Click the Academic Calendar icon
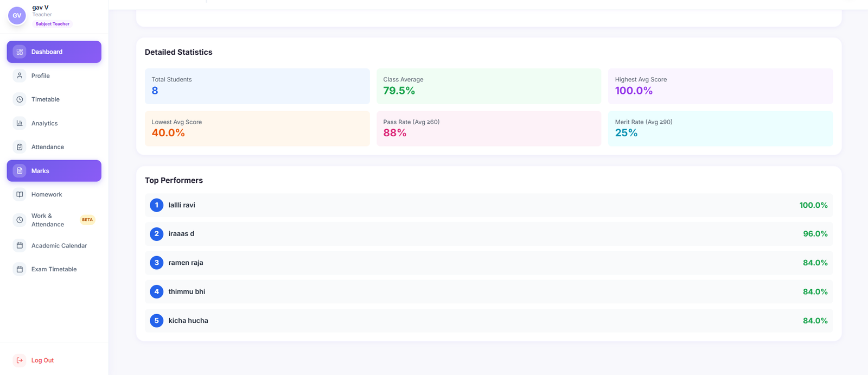This screenshot has width=868, height=375. [20, 245]
